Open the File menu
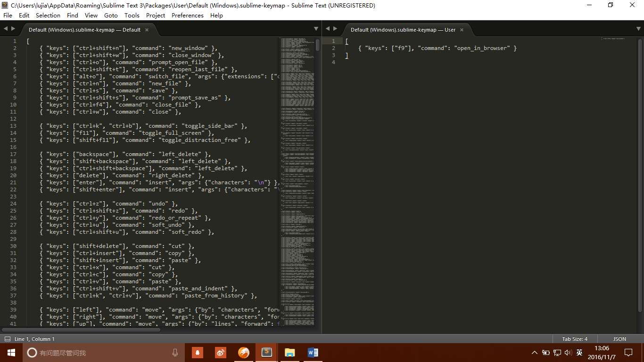The image size is (644, 362). pos(8,15)
